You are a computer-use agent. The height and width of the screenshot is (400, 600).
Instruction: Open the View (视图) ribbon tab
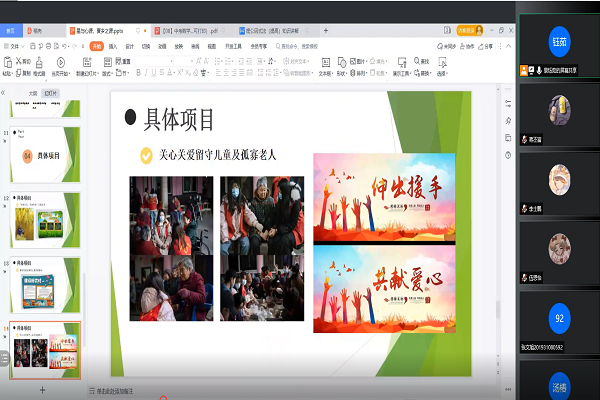[x=212, y=46]
